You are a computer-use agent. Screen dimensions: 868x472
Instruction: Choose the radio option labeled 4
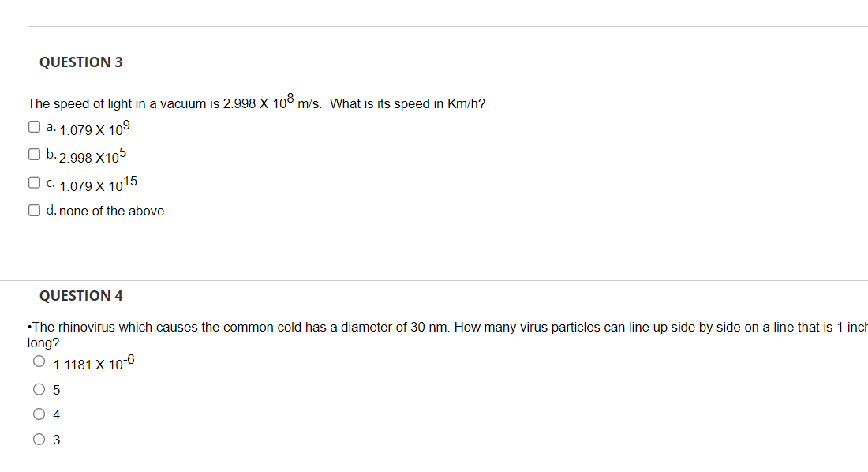[x=39, y=414]
